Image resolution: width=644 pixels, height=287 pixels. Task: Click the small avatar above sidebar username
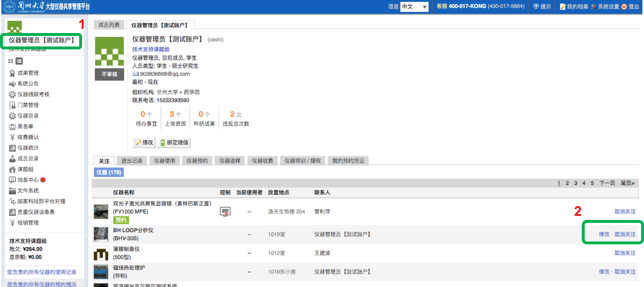pos(14,27)
